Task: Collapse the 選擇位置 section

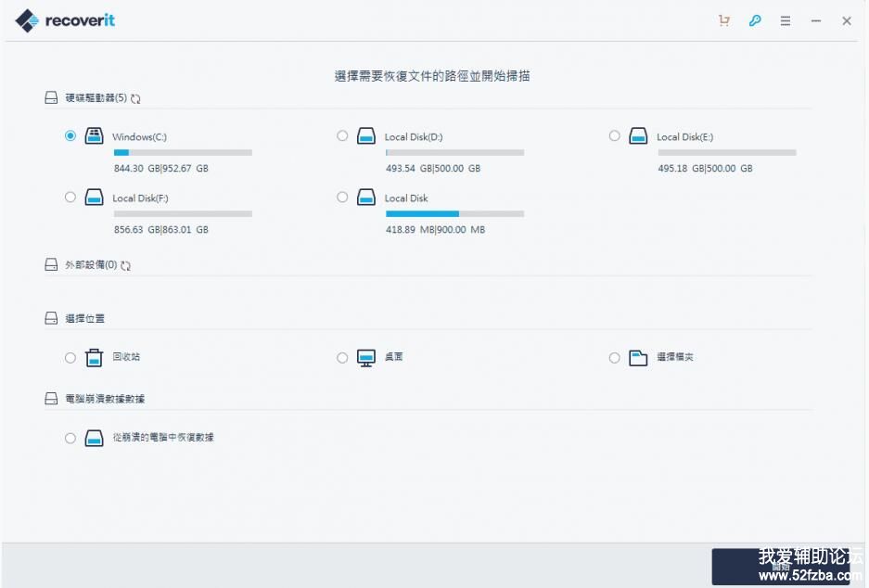Action: click(51, 318)
